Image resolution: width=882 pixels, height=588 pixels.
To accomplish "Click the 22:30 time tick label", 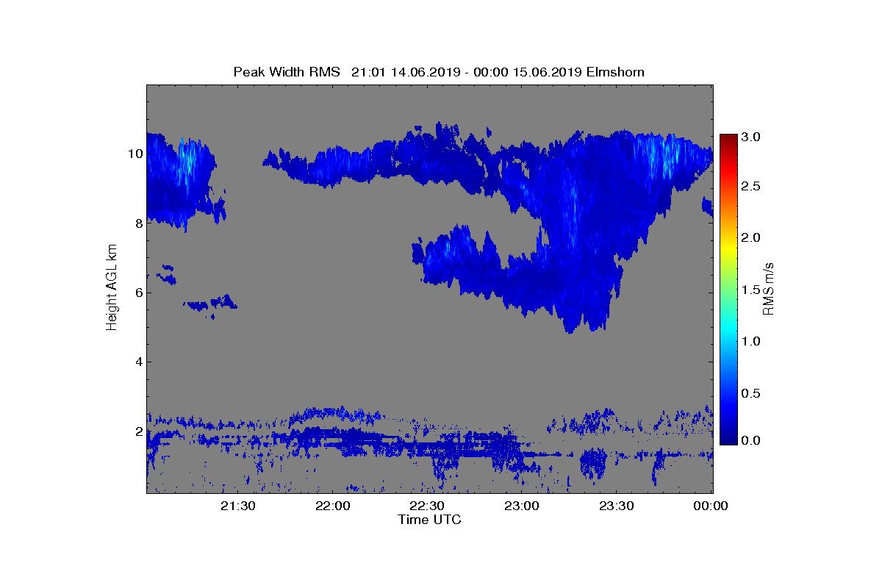I will click(428, 506).
